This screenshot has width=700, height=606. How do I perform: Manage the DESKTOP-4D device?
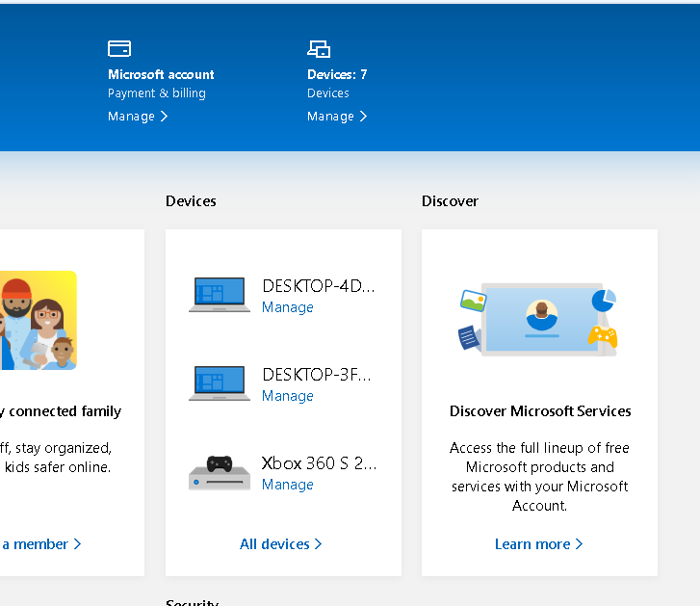click(x=287, y=307)
